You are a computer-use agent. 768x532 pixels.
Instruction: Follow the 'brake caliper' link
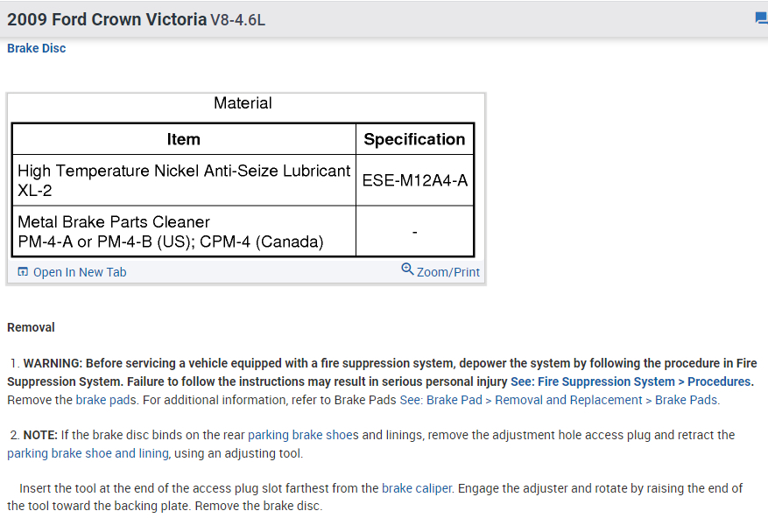[x=417, y=488]
